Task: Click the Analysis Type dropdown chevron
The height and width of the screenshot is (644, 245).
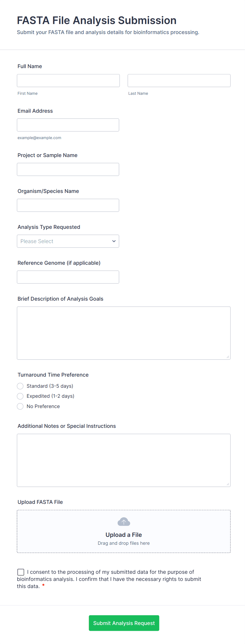Action: point(114,241)
